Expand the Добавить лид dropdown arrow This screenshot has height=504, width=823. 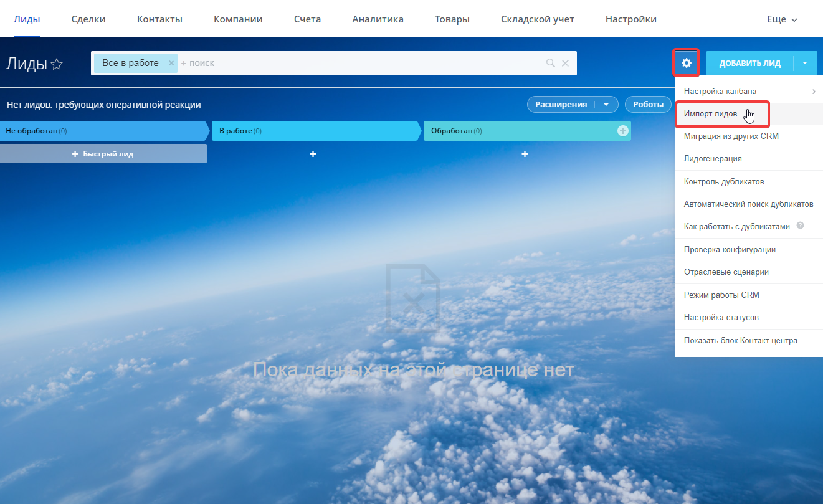pos(805,63)
